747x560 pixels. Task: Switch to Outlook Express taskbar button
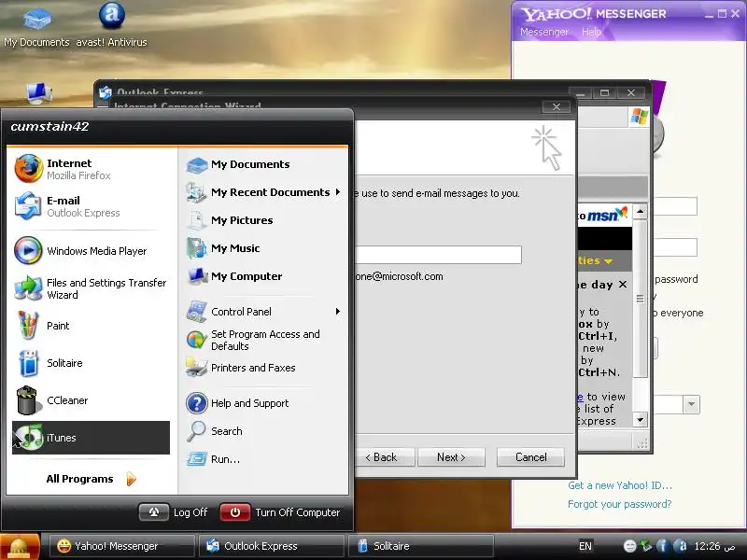point(272,546)
